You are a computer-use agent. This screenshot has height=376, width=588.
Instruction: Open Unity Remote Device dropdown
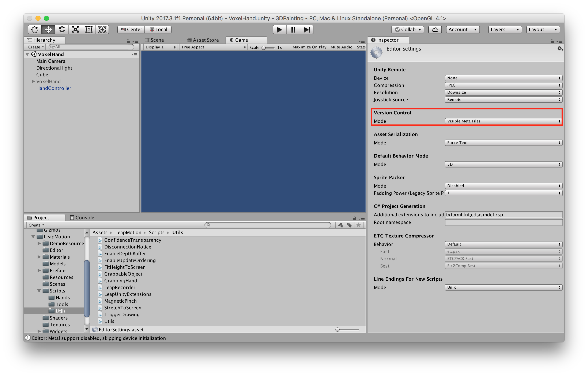point(504,78)
